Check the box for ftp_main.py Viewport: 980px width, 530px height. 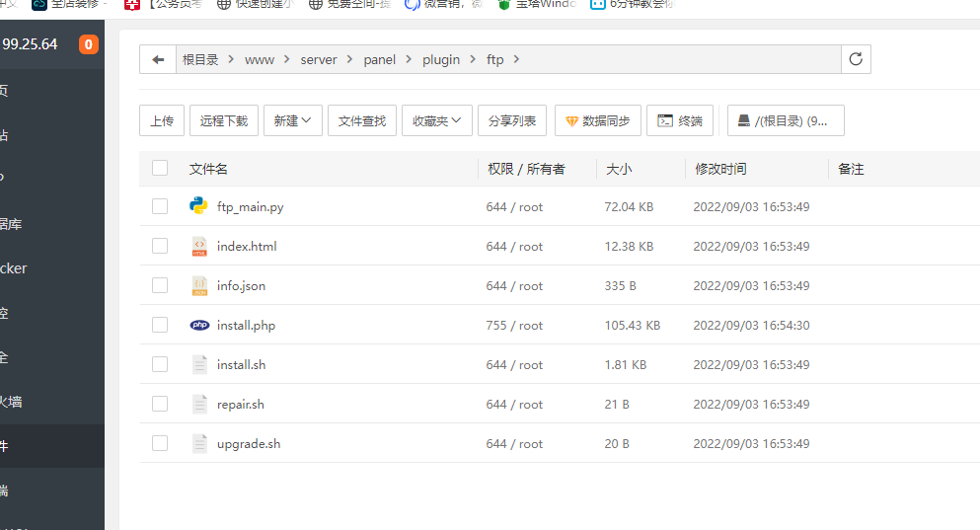click(x=160, y=206)
